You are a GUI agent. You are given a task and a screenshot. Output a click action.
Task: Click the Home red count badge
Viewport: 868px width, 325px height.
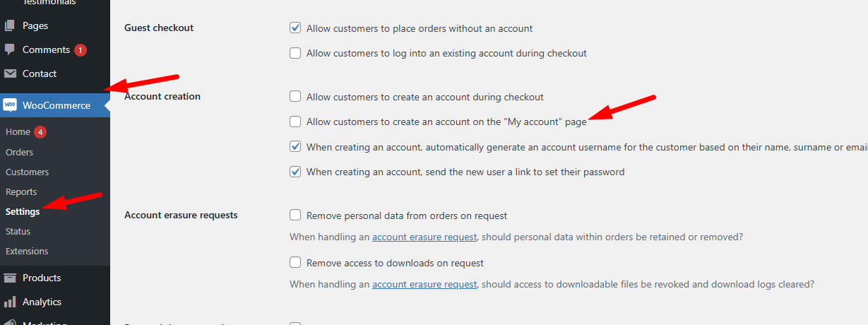(x=40, y=132)
